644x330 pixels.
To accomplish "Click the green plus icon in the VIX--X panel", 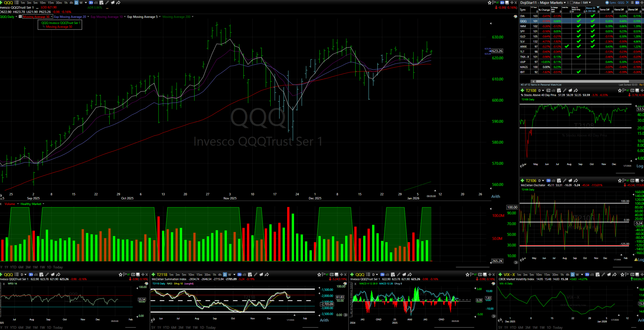I will click(x=500, y=275).
